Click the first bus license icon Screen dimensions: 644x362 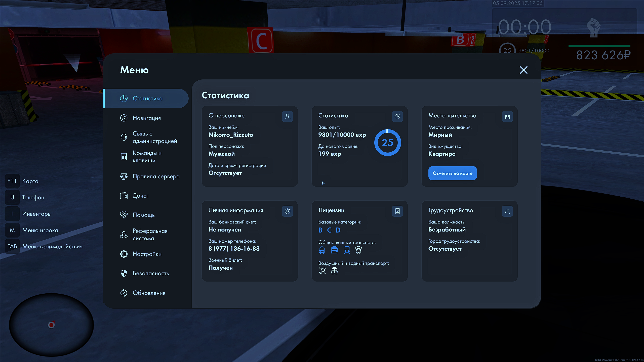(x=322, y=250)
